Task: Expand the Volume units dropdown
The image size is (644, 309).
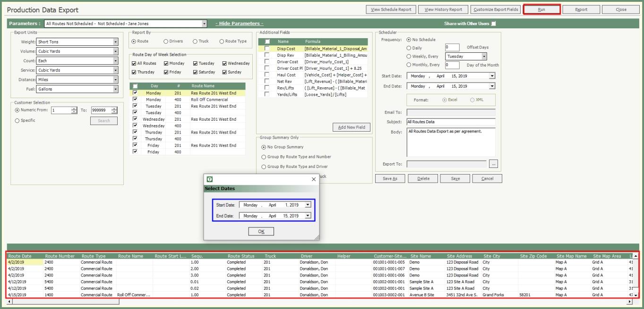Action: coord(115,51)
